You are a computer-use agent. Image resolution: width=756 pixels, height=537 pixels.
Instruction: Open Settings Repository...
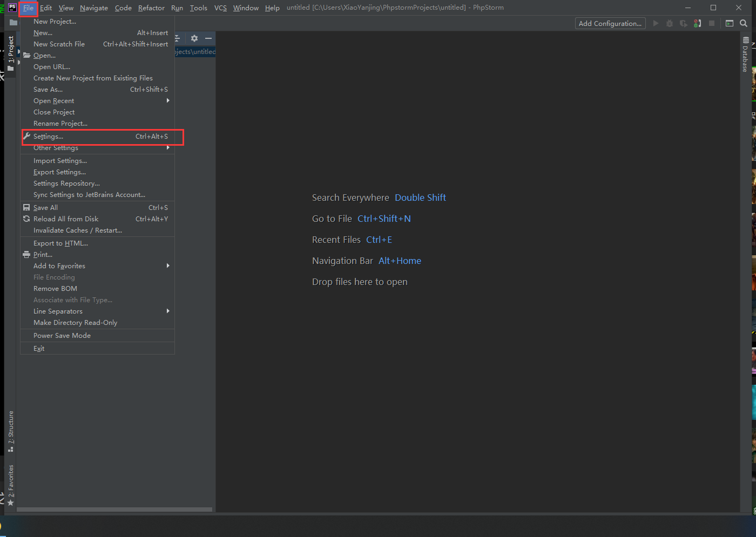97,183
